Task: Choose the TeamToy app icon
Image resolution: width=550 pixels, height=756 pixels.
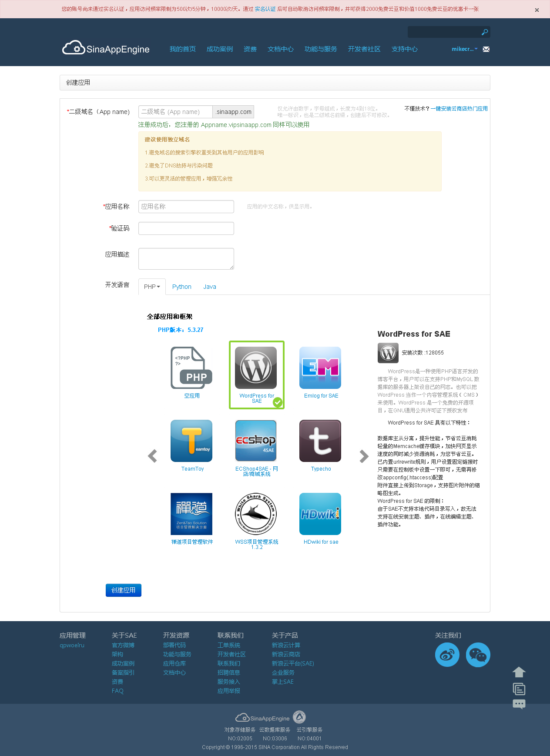Action: [191, 441]
